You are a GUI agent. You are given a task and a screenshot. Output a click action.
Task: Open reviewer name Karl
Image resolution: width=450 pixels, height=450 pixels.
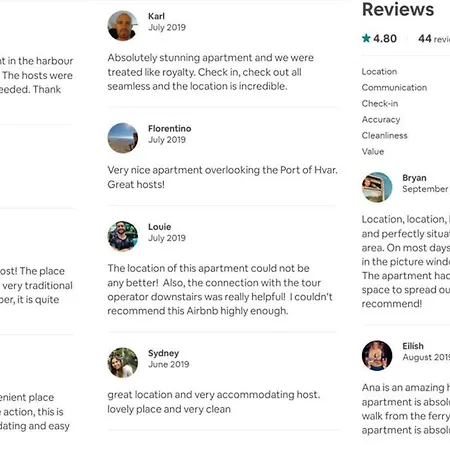coord(156,16)
